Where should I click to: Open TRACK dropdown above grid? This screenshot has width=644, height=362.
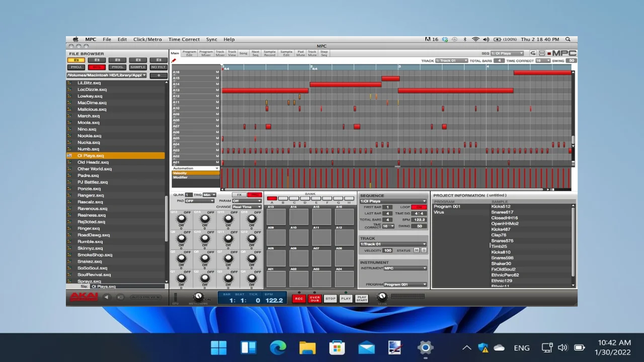451,61
